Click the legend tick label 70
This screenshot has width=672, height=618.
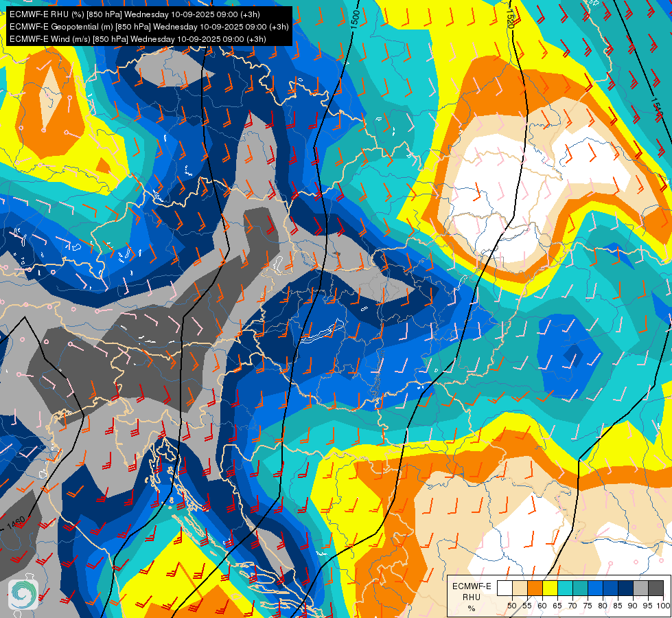coord(572,606)
